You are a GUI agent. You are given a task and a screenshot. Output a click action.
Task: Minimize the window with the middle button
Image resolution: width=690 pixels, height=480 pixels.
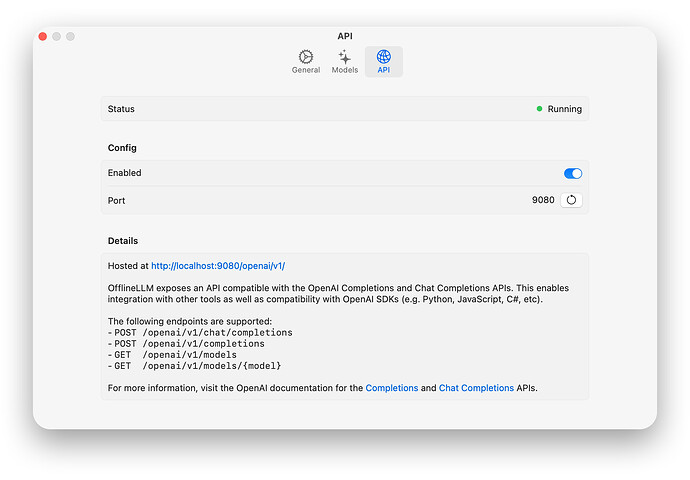57,37
